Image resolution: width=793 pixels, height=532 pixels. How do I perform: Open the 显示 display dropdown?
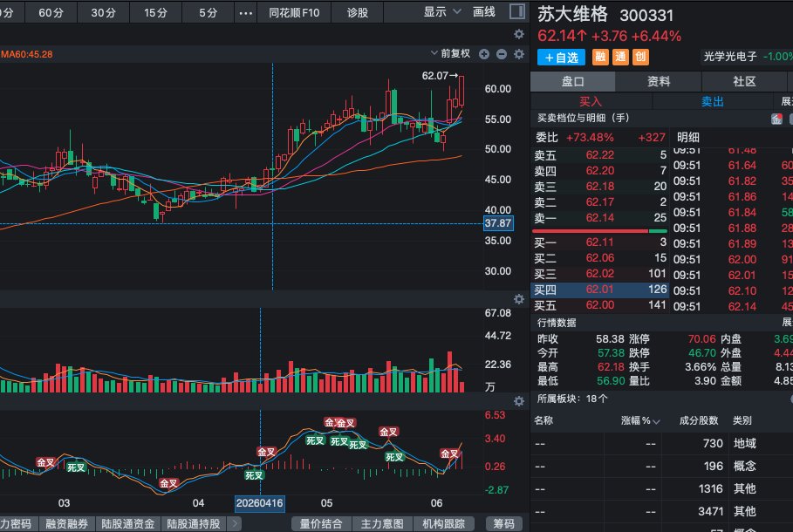pos(441,11)
